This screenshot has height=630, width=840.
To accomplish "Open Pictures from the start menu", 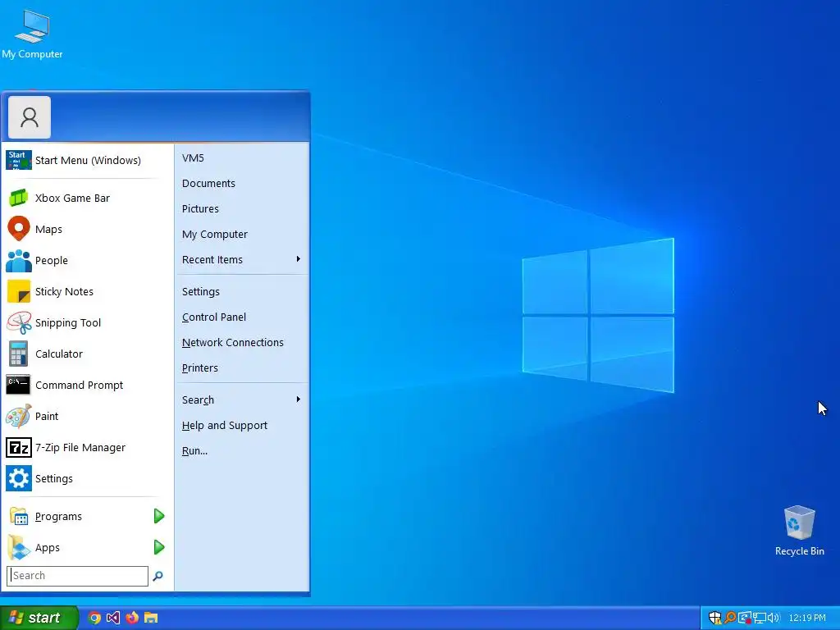I will 242,209.
